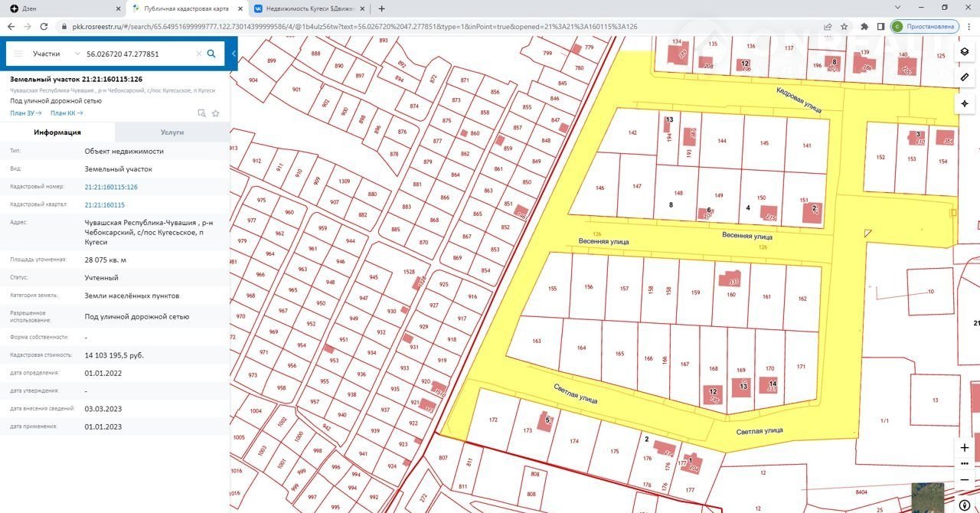
Task: Zoom in on the map
Action: [x=964, y=447]
